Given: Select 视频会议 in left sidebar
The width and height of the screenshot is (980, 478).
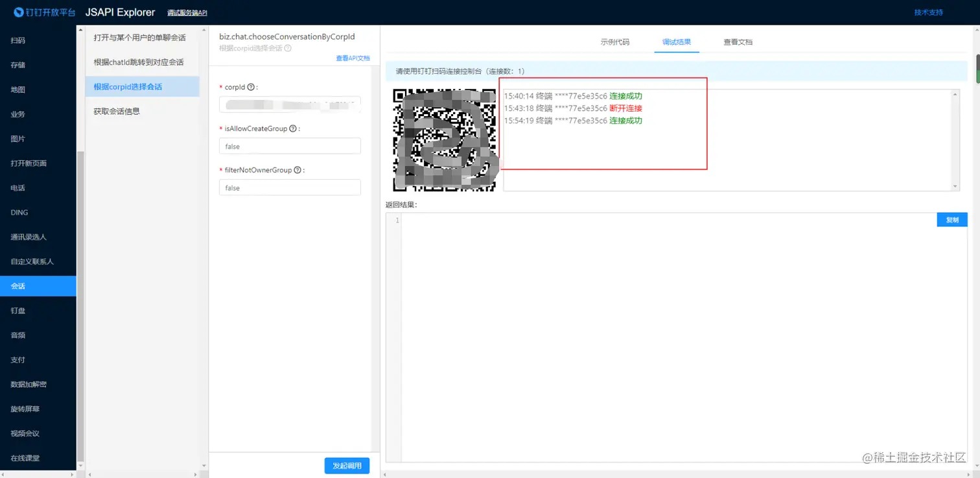Looking at the screenshot, I should tap(38, 433).
